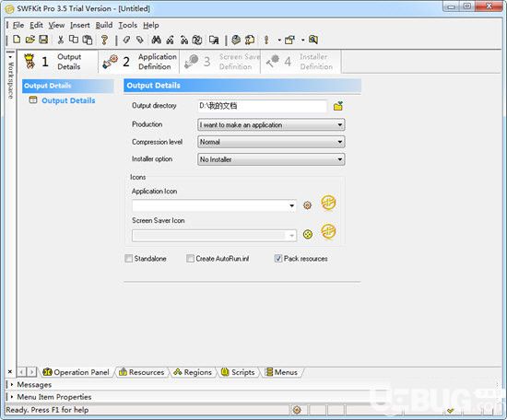Click gear icon beside Application Icon field
The height and width of the screenshot is (420, 507).
[307, 205]
